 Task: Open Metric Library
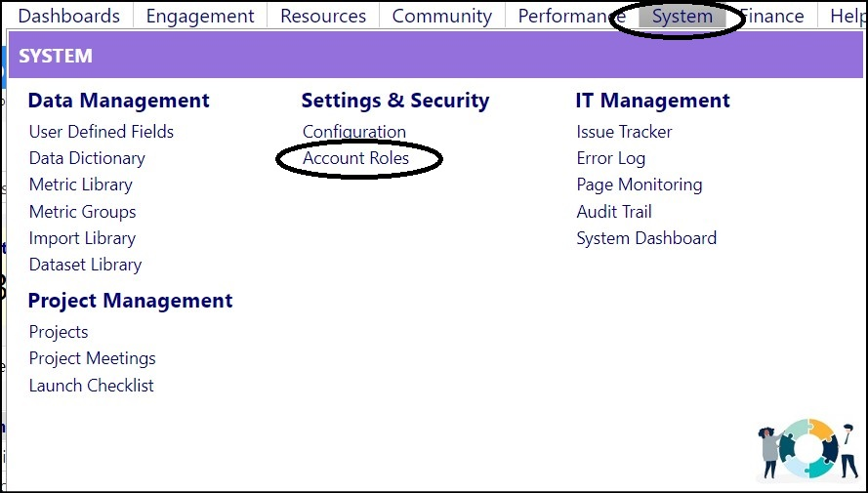tap(81, 185)
